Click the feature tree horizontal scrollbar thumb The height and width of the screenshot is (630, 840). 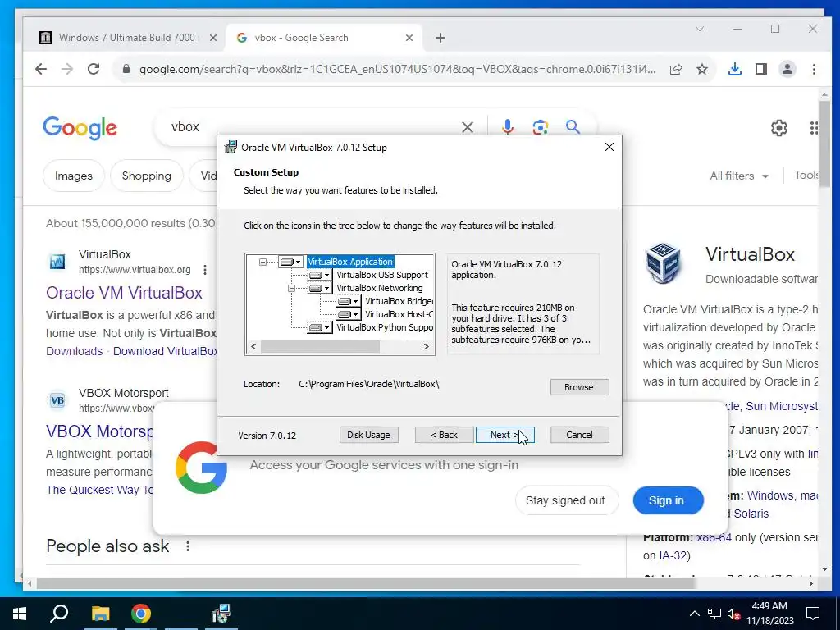[321, 347]
